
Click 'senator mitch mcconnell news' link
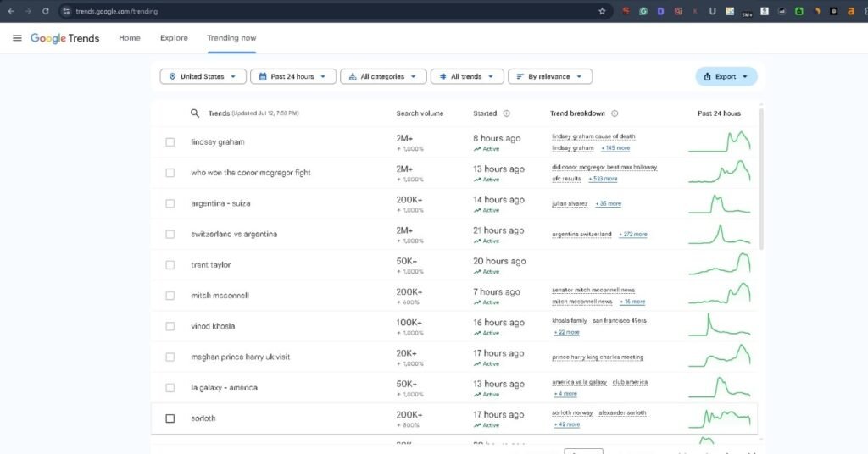click(593, 290)
